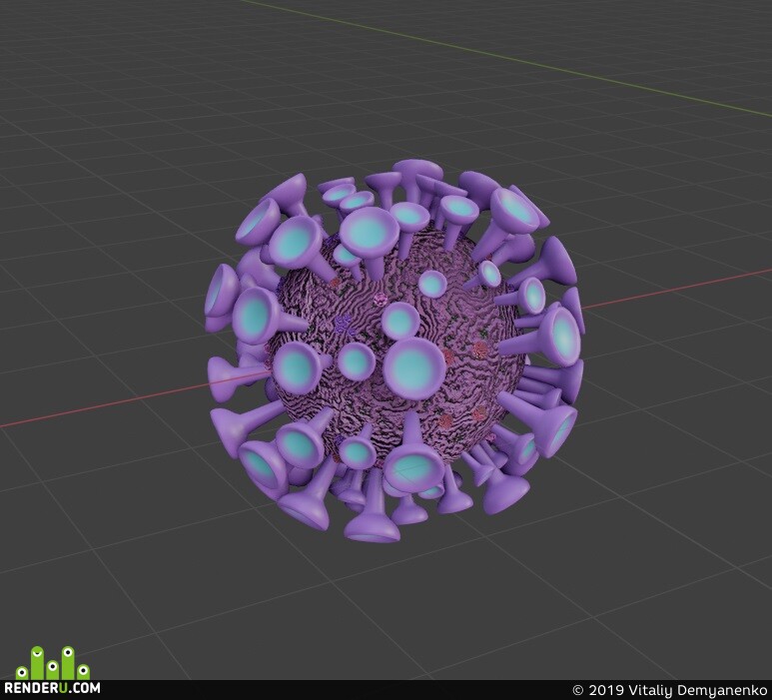The width and height of the screenshot is (772, 700).
Task: Select the small pink sphere on upper membrane
Action: [381, 300]
